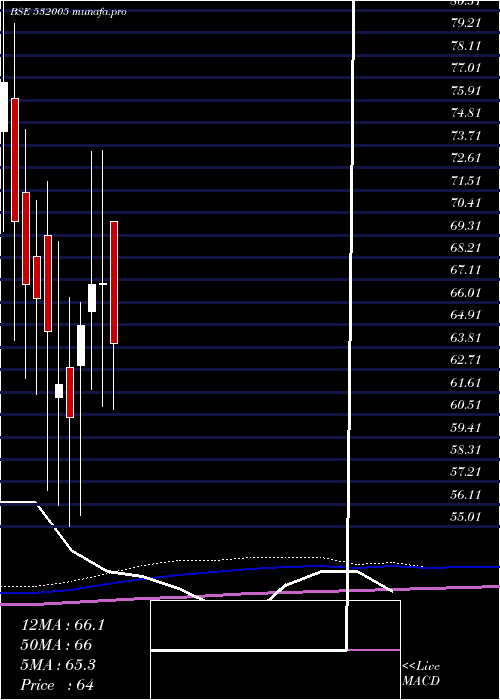Click the <<Live label
The width and height of the screenshot is (500, 700).
click(x=421, y=667)
